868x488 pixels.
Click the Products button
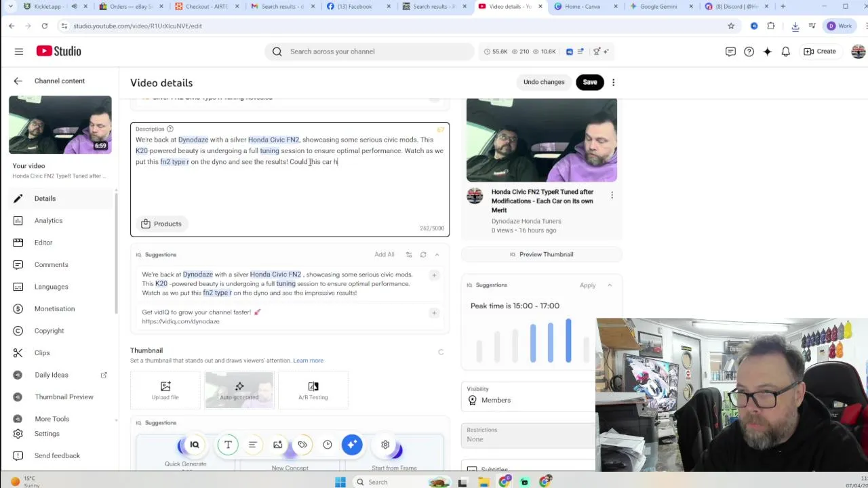coord(161,224)
